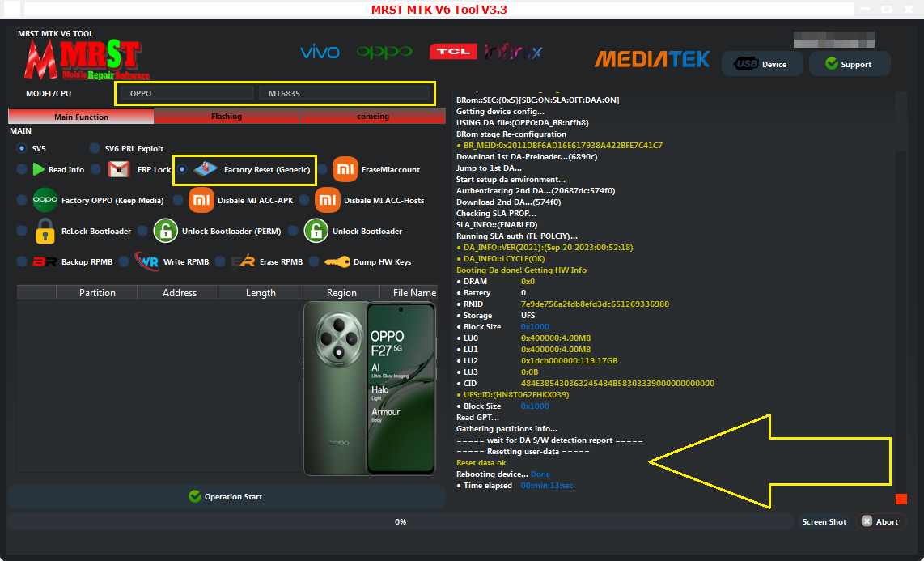Image resolution: width=924 pixels, height=561 pixels.
Task: Select the Factory OPPO (Keep Media) radio button
Action: click(x=22, y=201)
